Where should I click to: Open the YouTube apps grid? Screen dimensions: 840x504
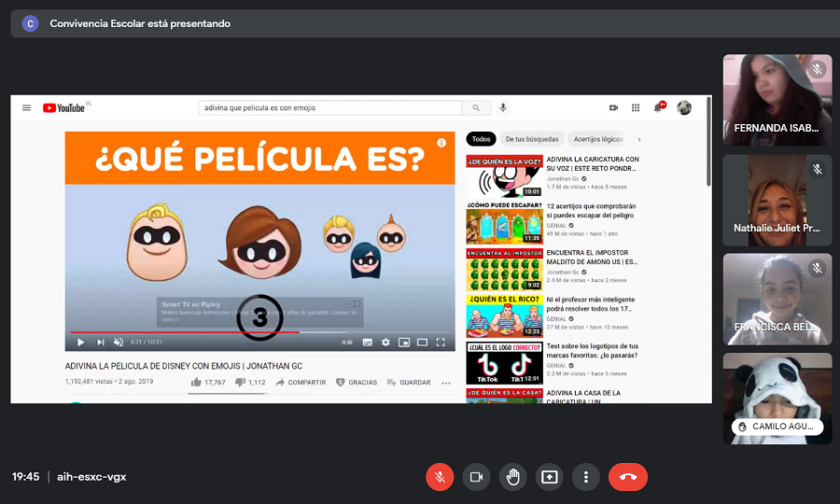(x=636, y=107)
